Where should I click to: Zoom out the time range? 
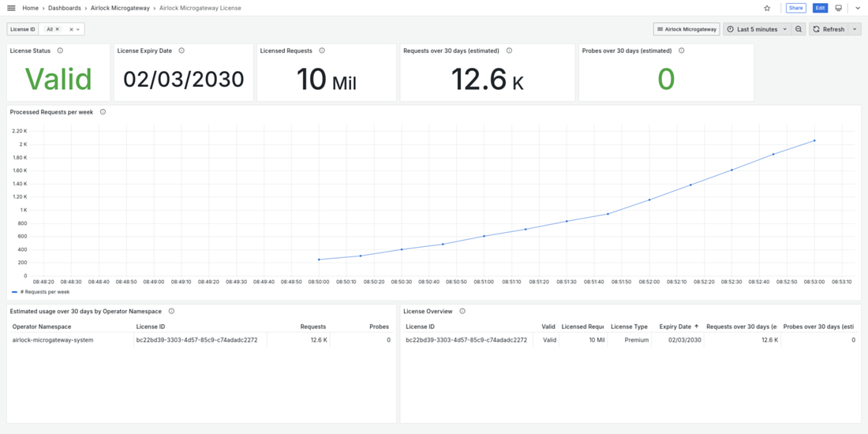point(799,29)
